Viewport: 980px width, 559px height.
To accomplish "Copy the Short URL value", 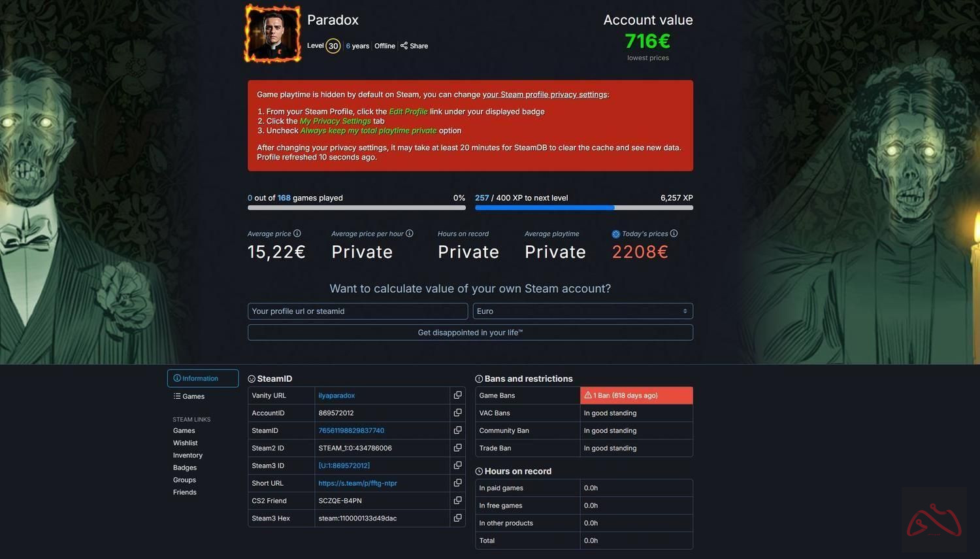I will point(457,483).
